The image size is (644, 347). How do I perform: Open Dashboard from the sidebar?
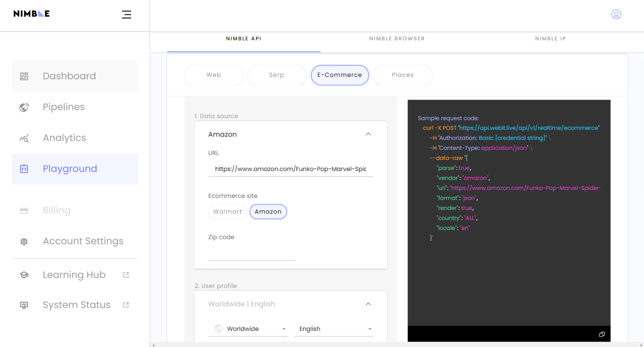tap(75, 76)
